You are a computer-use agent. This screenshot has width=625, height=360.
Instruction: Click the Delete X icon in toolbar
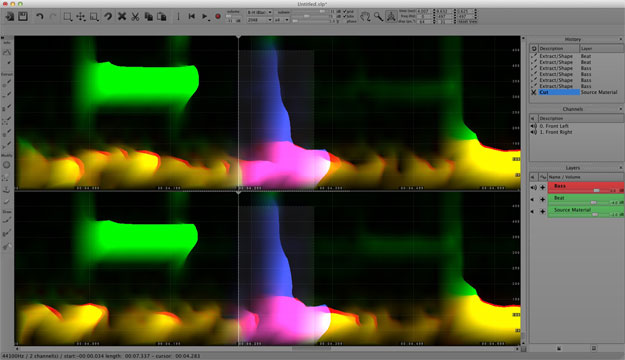(x=122, y=16)
